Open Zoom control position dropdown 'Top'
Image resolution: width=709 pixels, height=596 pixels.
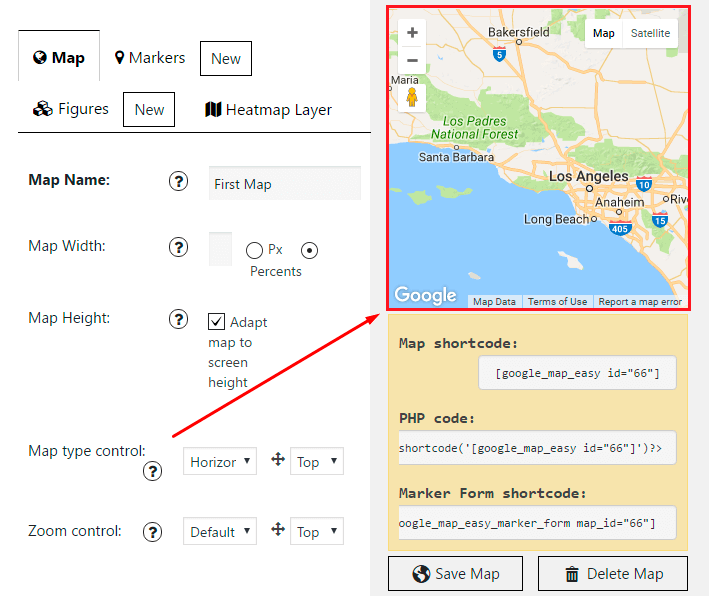point(317,531)
